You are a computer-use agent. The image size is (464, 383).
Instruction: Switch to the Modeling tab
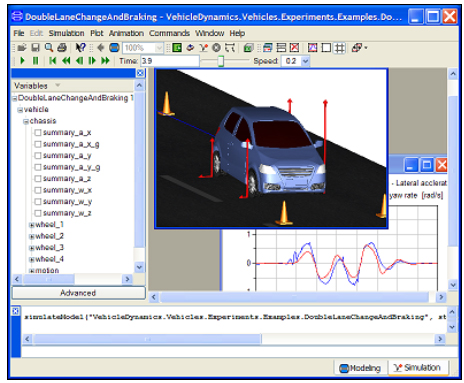(360, 368)
